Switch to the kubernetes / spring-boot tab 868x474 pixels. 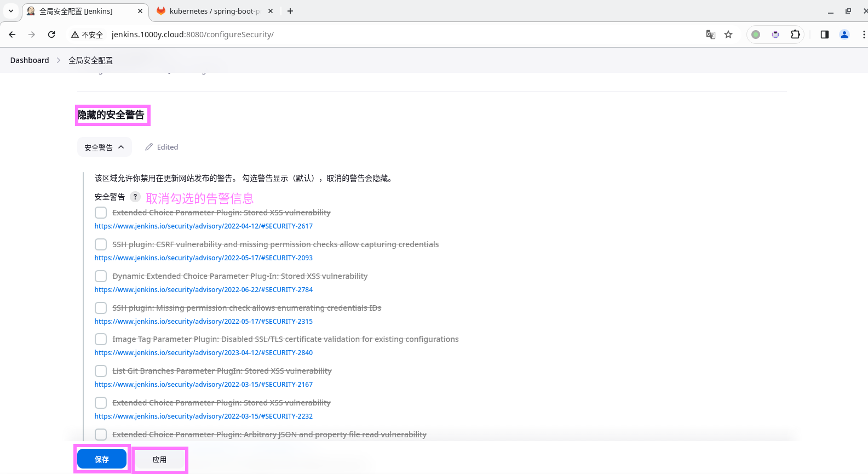pos(215,11)
